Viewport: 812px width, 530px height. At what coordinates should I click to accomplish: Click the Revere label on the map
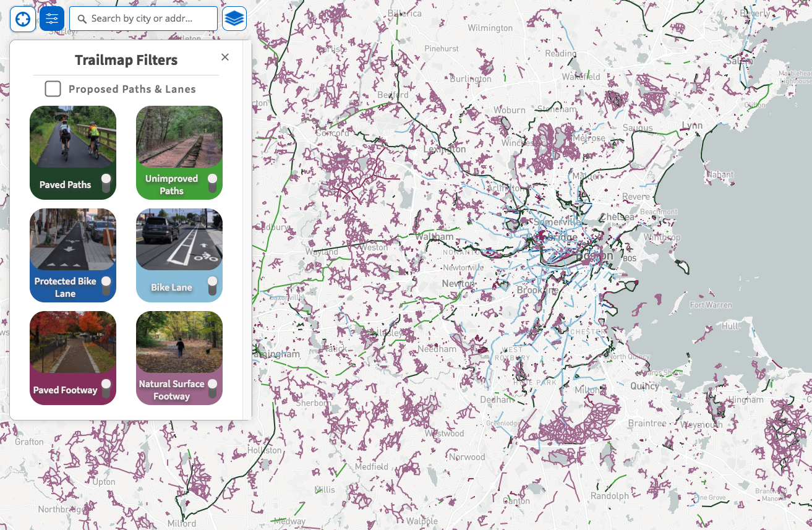636,197
